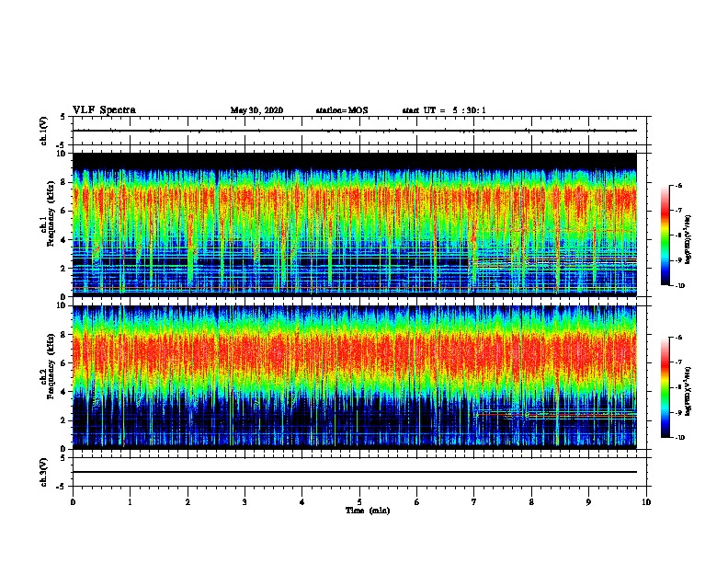Click the "station=MOS" header label
The width and height of the screenshot is (728, 563).
(342, 110)
